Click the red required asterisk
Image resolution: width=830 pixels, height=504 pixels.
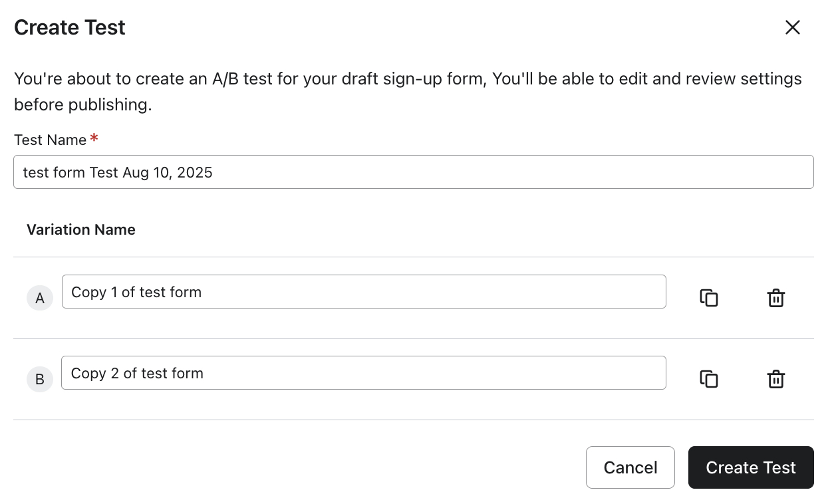tap(94, 138)
